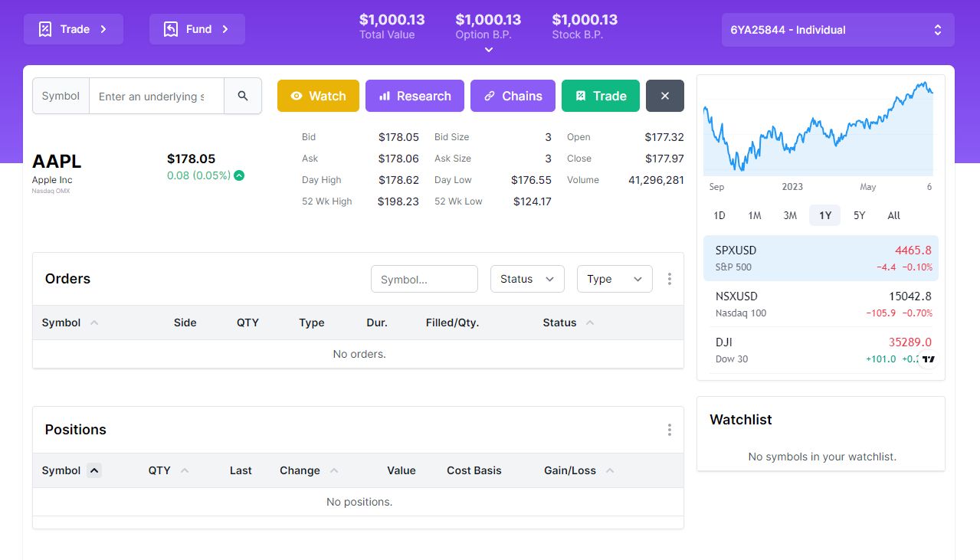Expand the buying power chevron below Option B.P.
The width and height of the screenshot is (980, 560).
(x=488, y=50)
